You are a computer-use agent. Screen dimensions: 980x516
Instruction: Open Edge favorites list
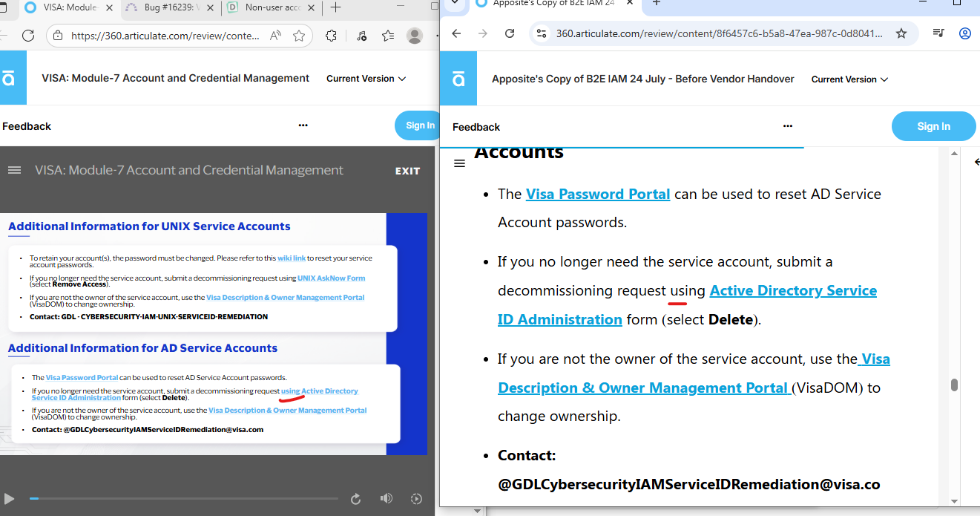point(388,36)
